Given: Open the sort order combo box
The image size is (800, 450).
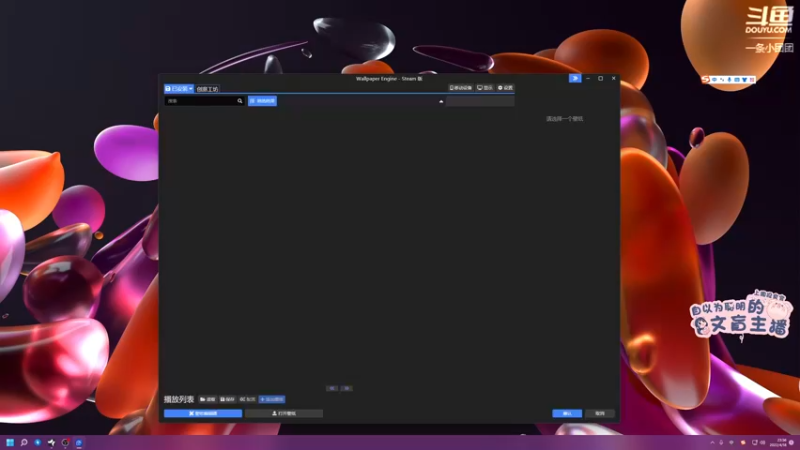Looking at the screenshot, I should (x=480, y=102).
